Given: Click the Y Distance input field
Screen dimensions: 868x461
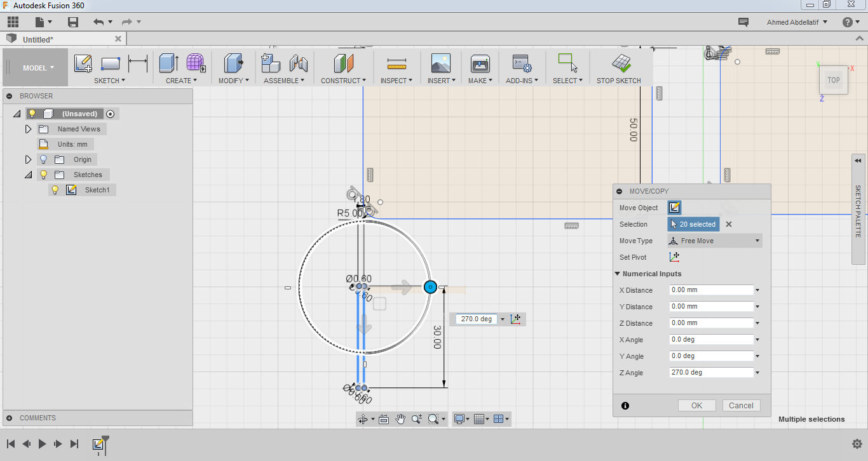Looking at the screenshot, I should tap(712, 307).
